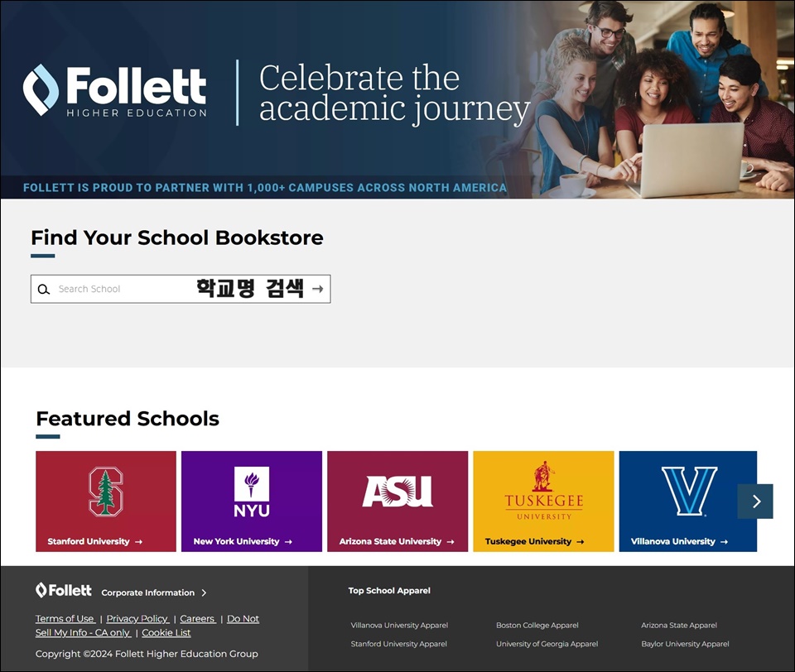
Task: Click the Villanova V logo
Action: coord(689,491)
